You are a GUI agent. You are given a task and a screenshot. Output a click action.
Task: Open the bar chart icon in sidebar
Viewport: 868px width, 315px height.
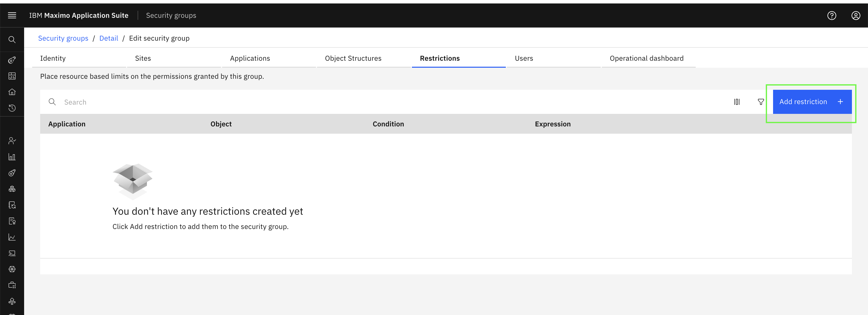click(12, 157)
